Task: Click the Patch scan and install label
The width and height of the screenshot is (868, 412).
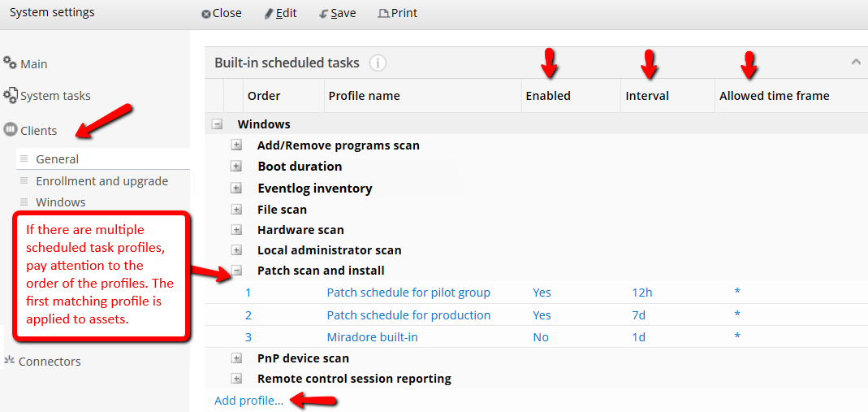Action: (321, 271)
